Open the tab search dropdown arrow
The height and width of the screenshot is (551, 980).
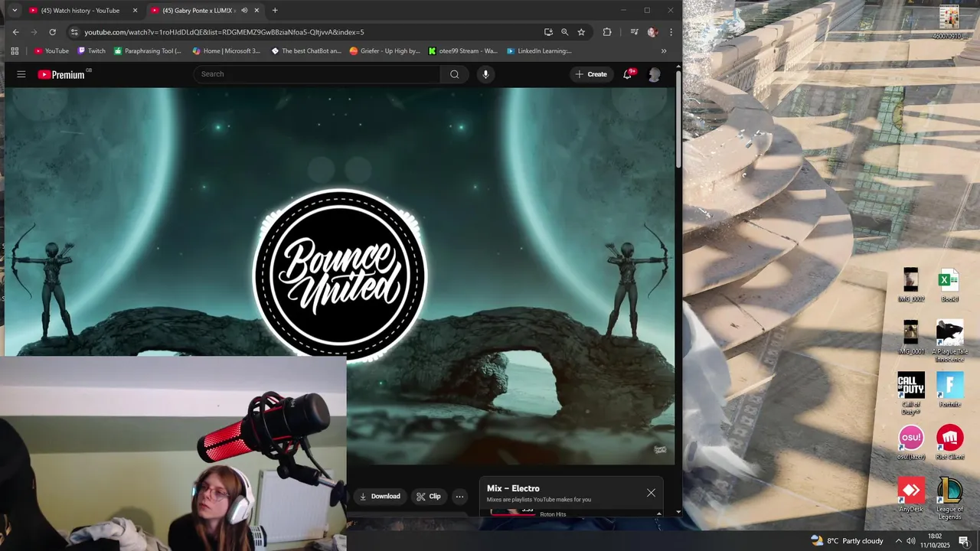tap(14, 11)
